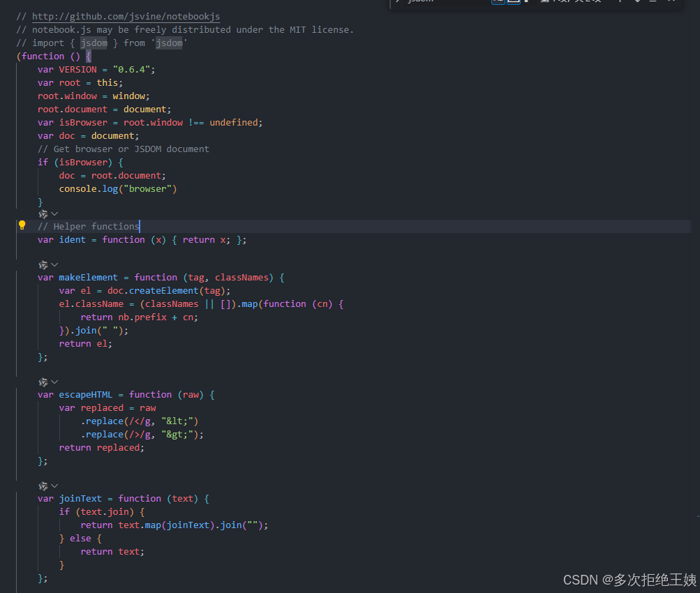This screenshot has width=700, height=593.
Task: Click the '} else {' line
Action: pyautogui.click(x=80, y=539)
